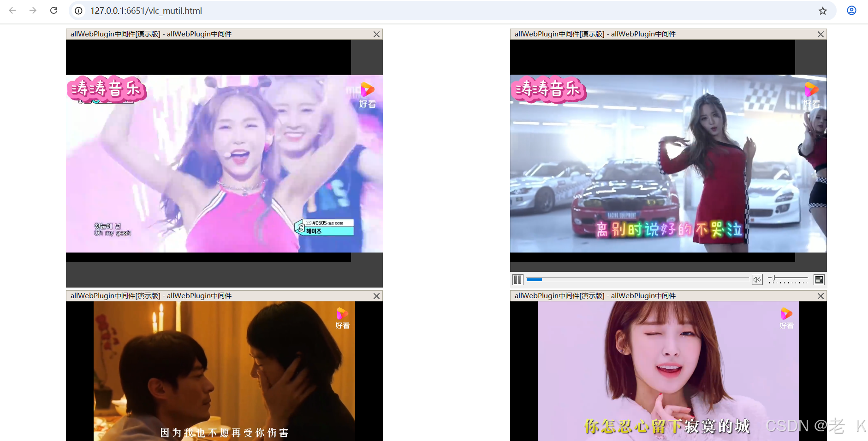This screenshot has width=868, height=441.
Task: Close the top-right allWebPlugin window
Action: [820, 34]
